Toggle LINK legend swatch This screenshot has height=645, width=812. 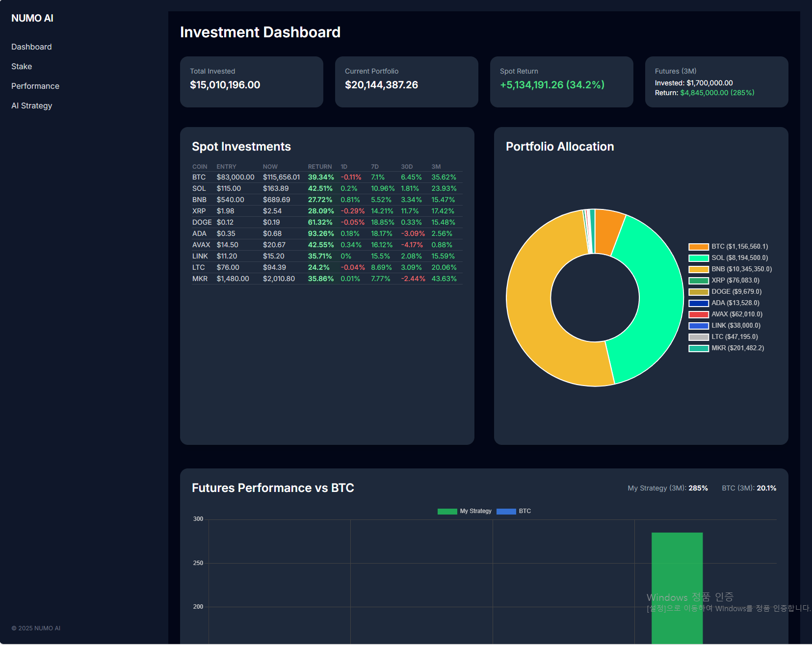(x=699, y=326)
